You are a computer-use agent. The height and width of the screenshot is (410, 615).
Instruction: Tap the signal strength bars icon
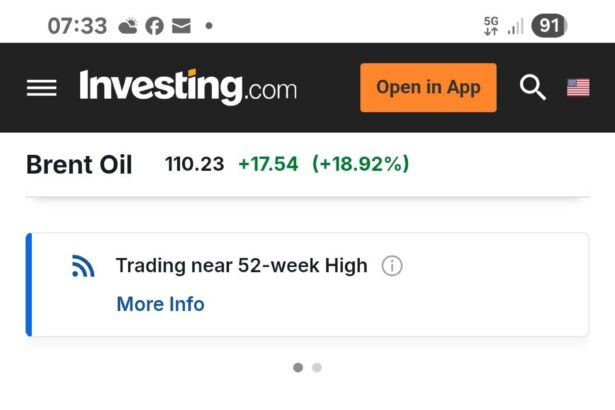tap(515, 27)
